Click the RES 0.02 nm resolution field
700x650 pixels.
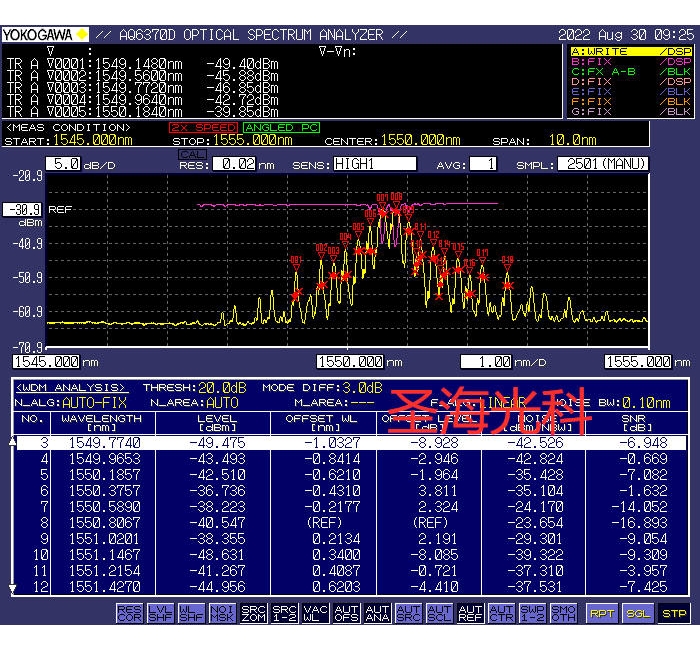233,164
